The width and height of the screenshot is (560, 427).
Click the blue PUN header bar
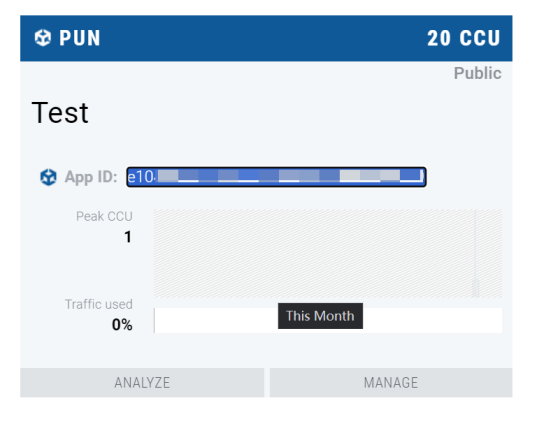click(x=266, y=38)
